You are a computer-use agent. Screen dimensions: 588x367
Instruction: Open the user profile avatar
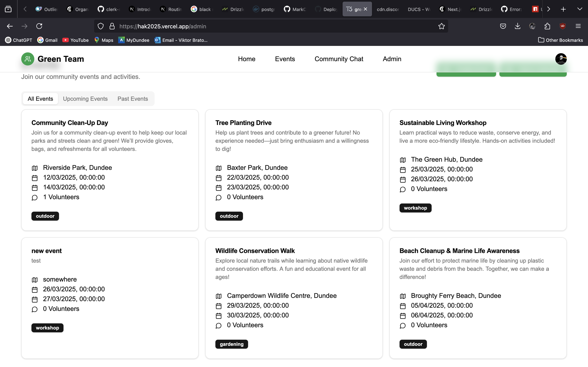561,59
